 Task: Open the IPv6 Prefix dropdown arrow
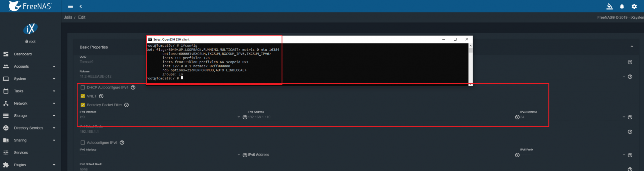(624, 155)
